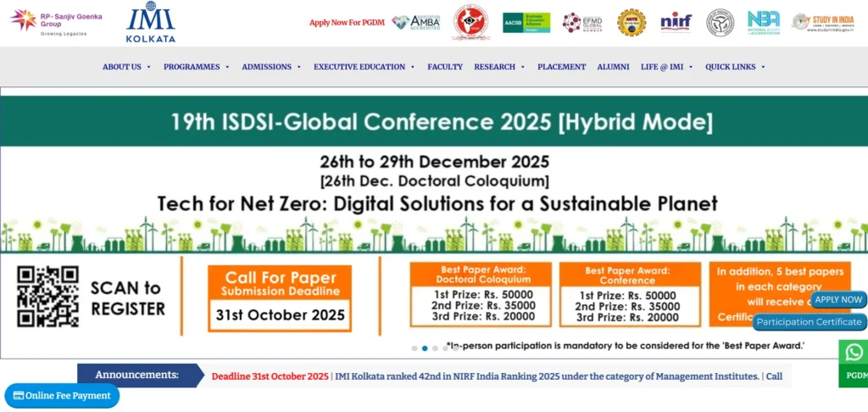Image resolution: width=868 pixels, height=412 pixels.
Task: Click the Participation Certificate button
Action: [x=809, y=322]
